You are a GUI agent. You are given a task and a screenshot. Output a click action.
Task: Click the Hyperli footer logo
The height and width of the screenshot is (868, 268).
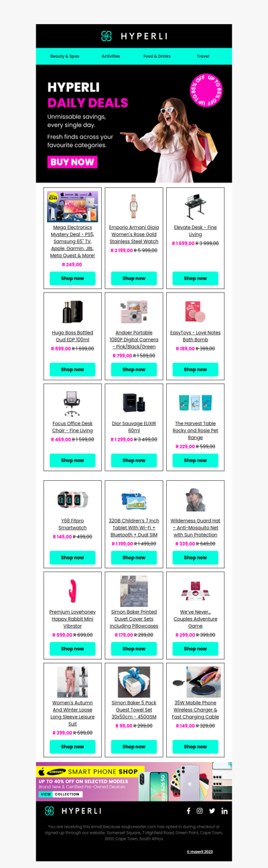(73, 811)
